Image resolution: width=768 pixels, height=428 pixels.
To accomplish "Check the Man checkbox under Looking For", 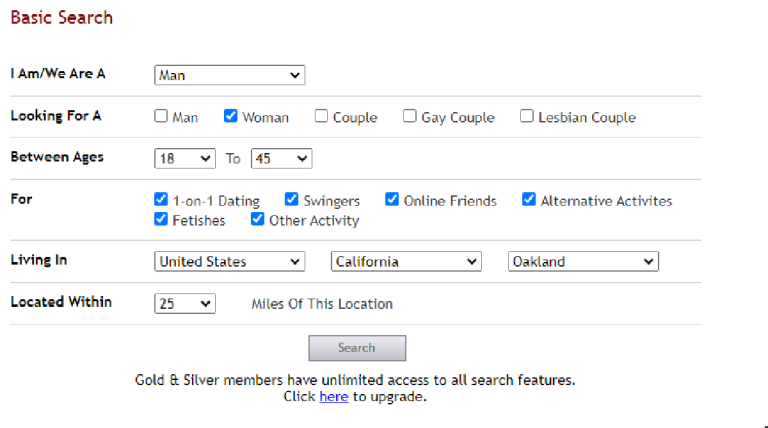I will click(x=161, y=116).
